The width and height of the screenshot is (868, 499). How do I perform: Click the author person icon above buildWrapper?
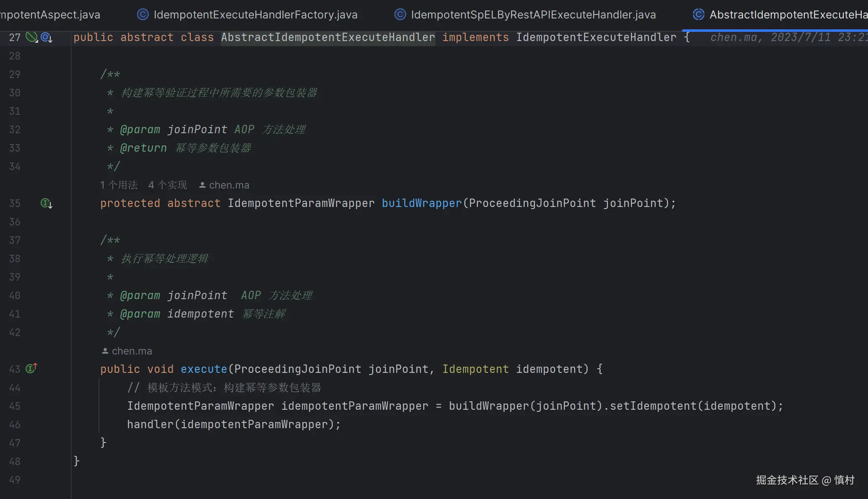202,185
